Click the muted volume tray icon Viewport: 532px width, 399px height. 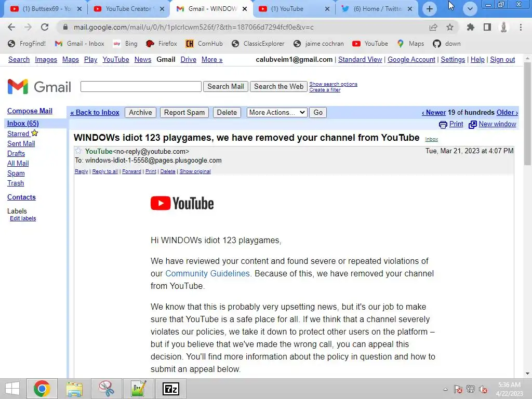click(483, 389)
